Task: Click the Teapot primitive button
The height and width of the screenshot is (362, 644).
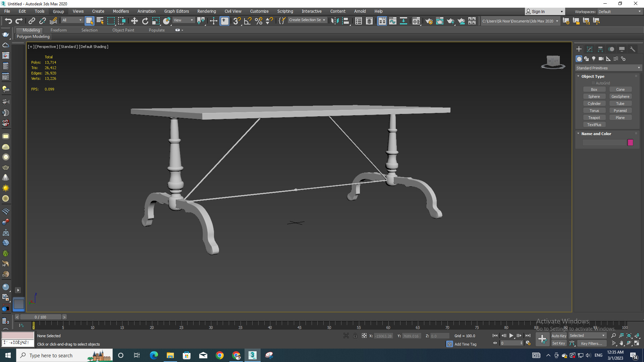Action: pos(594,117)
